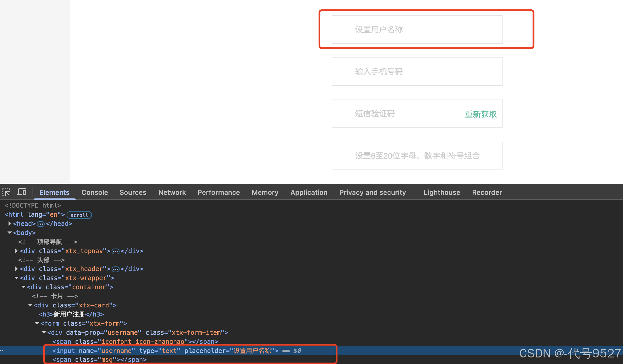Click the xtx_topnav div ellipsis badge

pyautogui.click(x=115, y=251)
